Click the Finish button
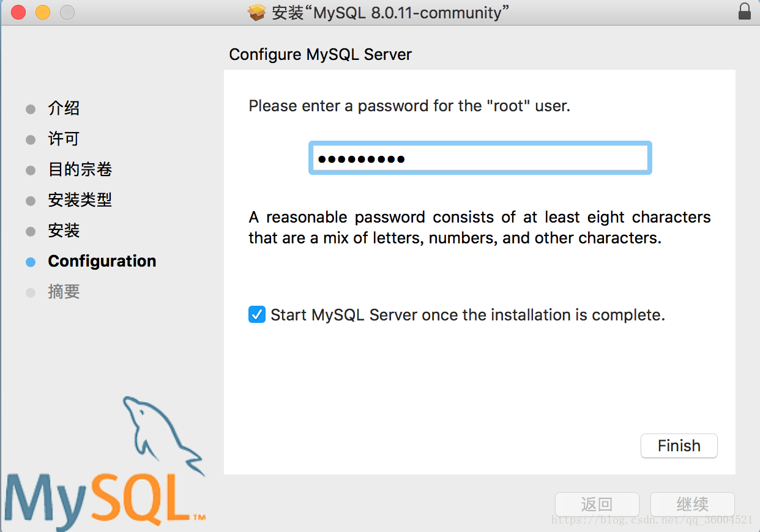Screen dimensions: 760x532 679,446
